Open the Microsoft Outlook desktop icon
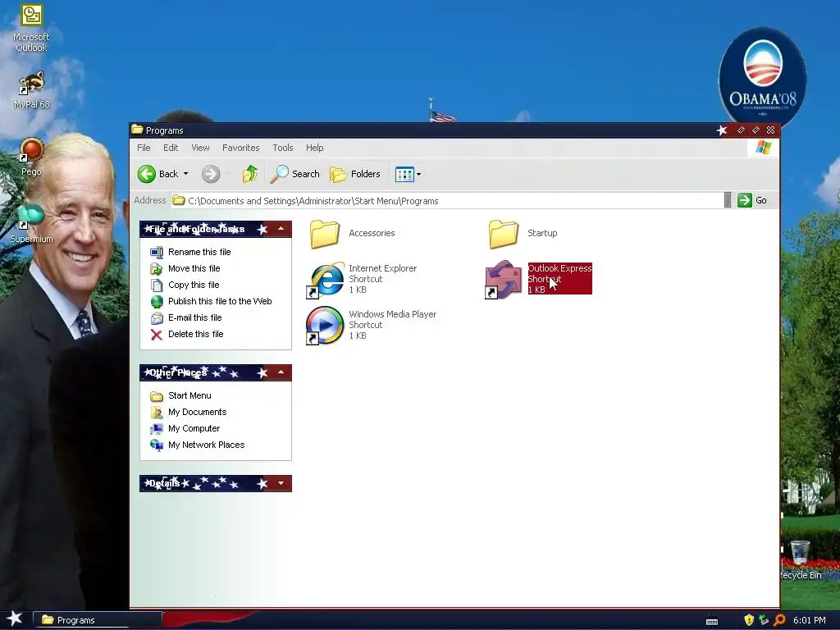The height and width of the screenshot is (630, 840). (x=31, y=27)
